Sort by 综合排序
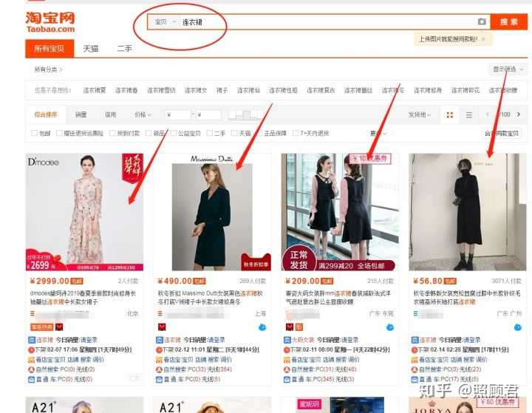Image resolution: width=532 pixels, height=413 pixels. tap(46, 115)
